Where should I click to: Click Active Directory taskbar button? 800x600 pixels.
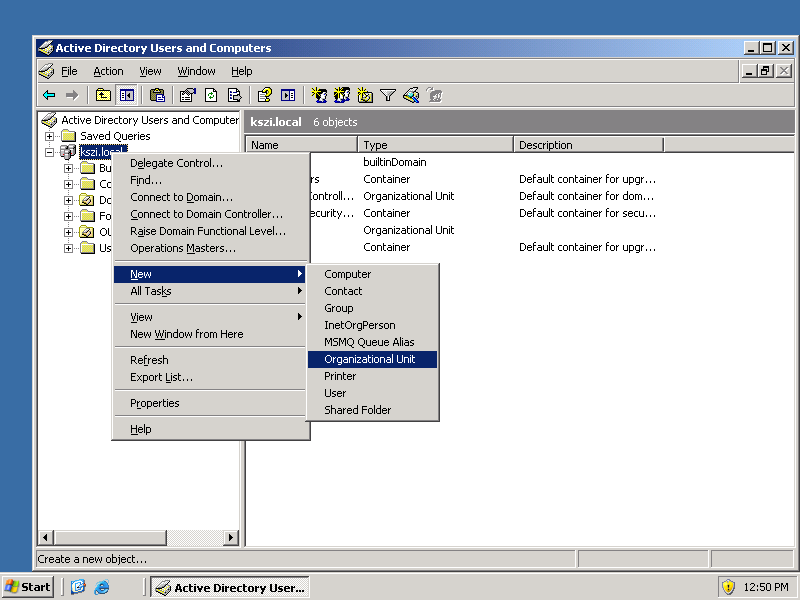point(229,587)
